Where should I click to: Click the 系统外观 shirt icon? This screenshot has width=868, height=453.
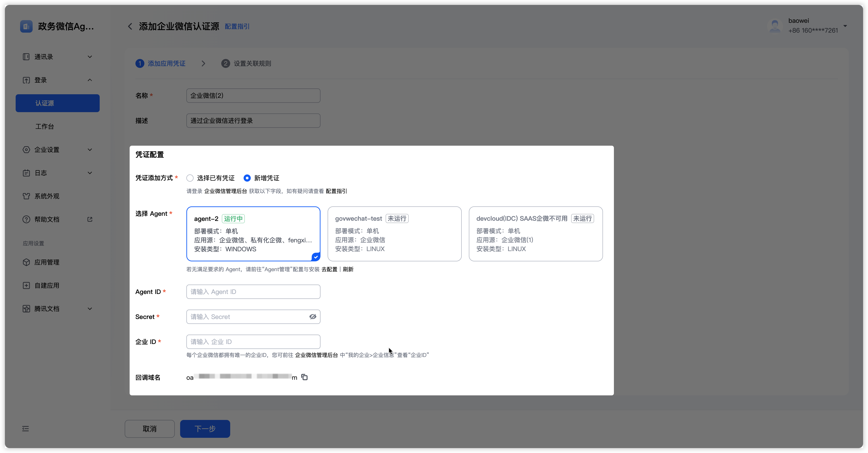pyautogui.click(x=26, y=196)
